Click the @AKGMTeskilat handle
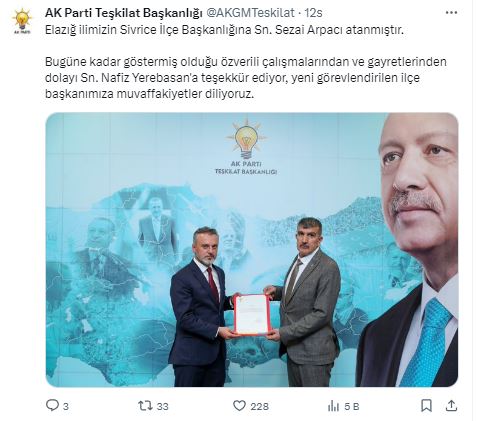Image resolution: width=478 pixels, height=421 pixels. pos(251,13)
